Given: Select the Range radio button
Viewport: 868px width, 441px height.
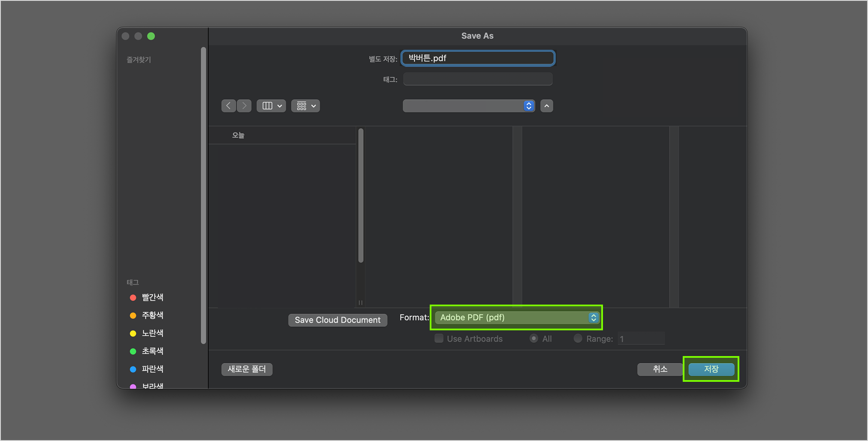Looking at the screenshot, I should coord(578,338).
